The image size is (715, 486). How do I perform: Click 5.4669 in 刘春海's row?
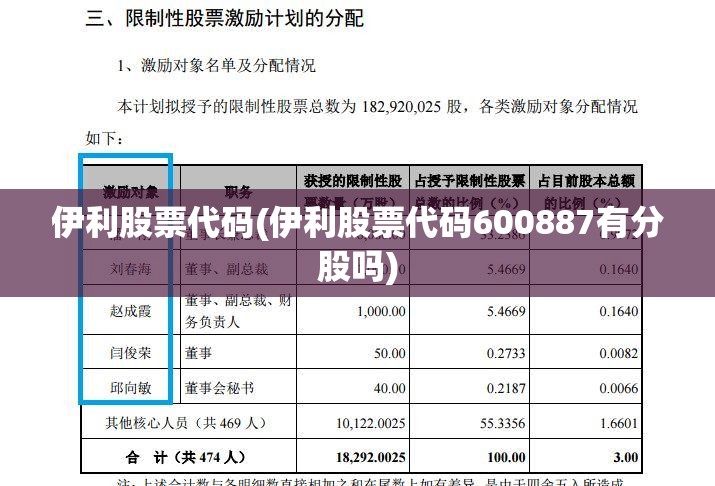(506, 269)
